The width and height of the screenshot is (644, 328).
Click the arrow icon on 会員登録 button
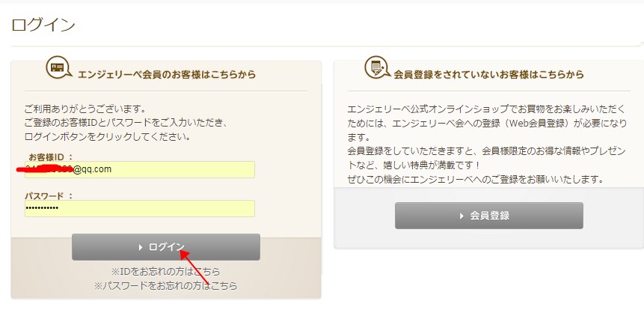pyautogui.click(x=462, y=216)
